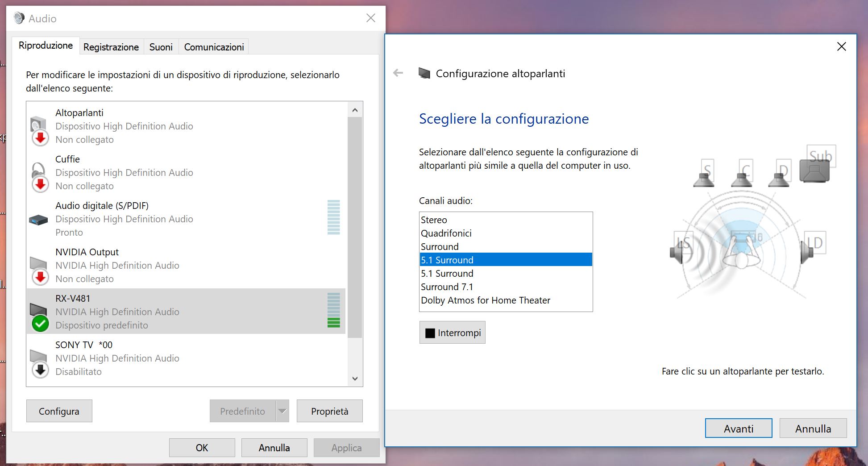Cancel the speaker configuration with Annulla

pyautogui.click(x=813, y=429)
